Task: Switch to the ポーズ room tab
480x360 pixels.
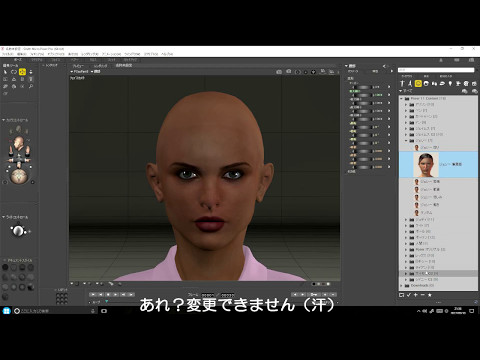Action: click(18, 60)
